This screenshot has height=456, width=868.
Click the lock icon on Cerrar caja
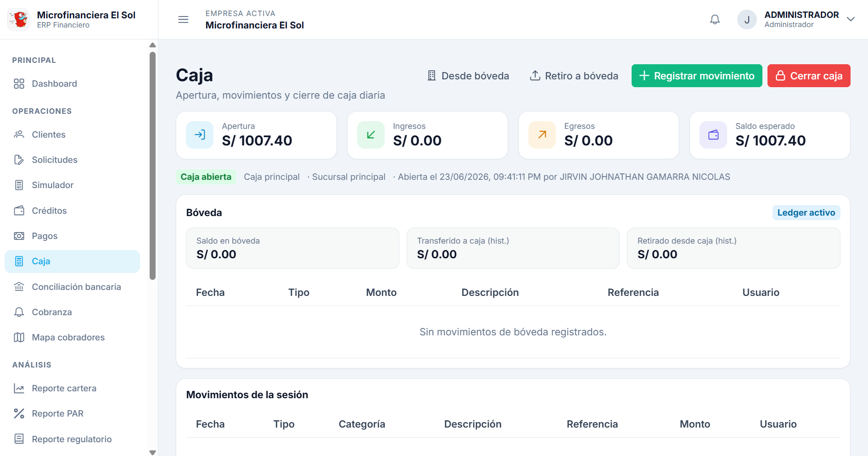click(x=780, y=76)
